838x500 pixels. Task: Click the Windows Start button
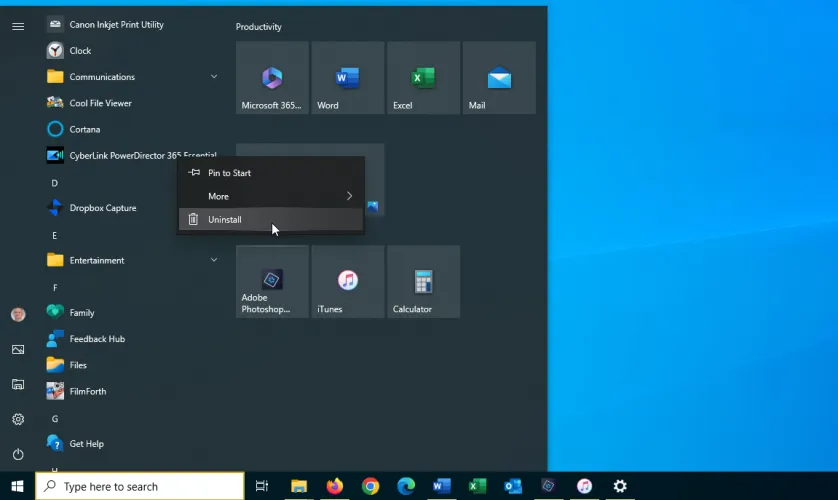click(17, 486)
